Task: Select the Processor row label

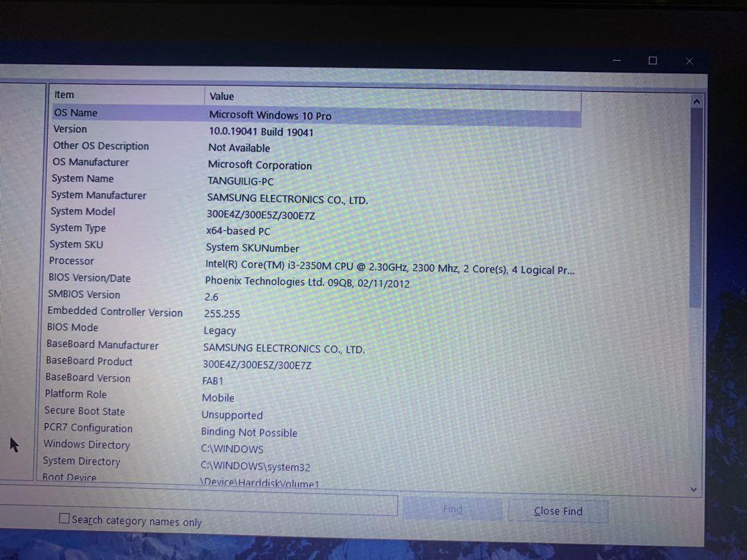Action: [x=71, y=261]
